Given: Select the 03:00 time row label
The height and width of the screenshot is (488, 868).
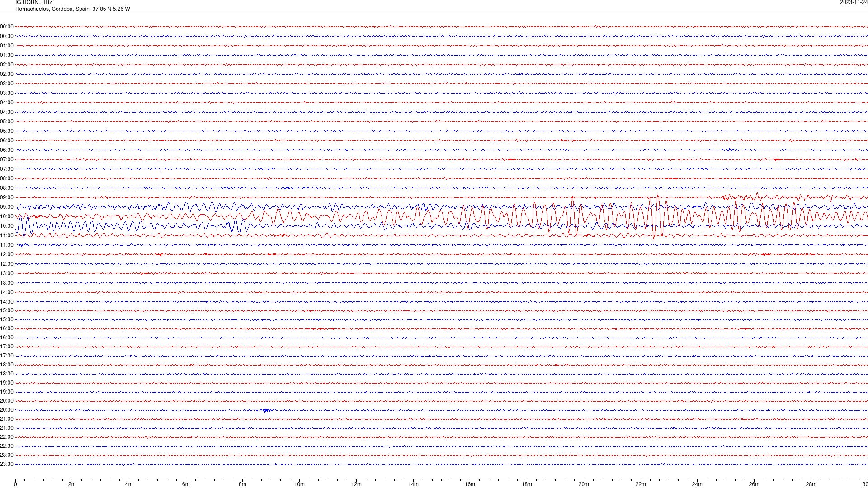Looking at the screenshot, I should [x=7, y=84].
